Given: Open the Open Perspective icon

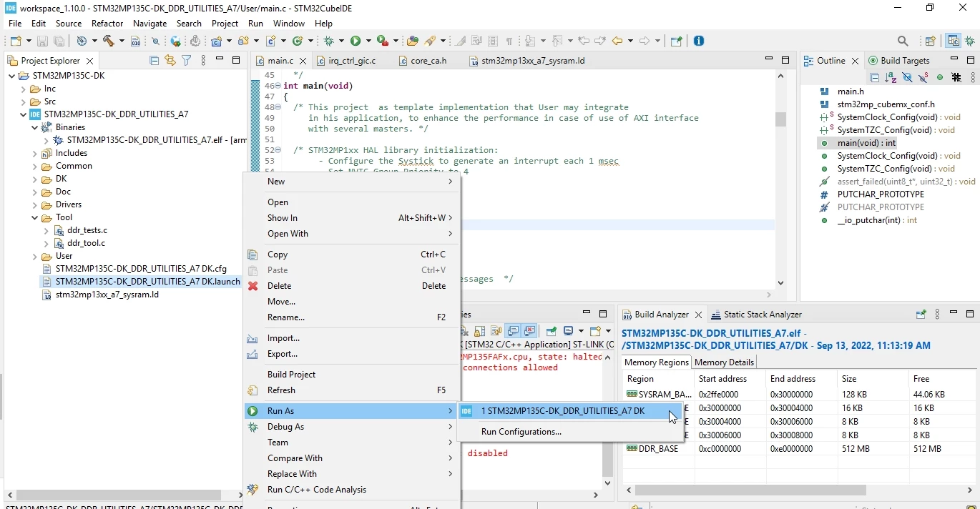Looking at the screenshot, I should pos(930,41).
